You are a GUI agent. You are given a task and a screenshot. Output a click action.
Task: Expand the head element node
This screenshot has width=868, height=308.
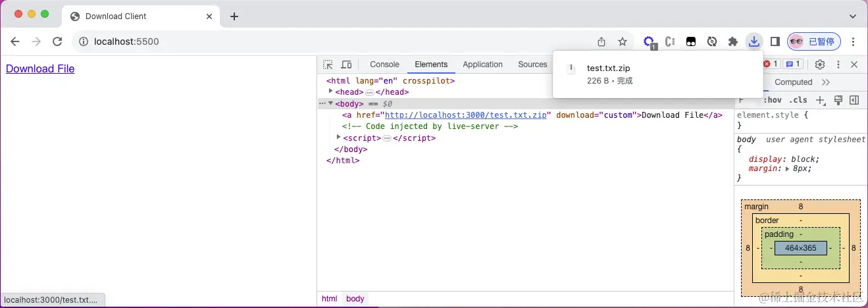pos(331,91)
